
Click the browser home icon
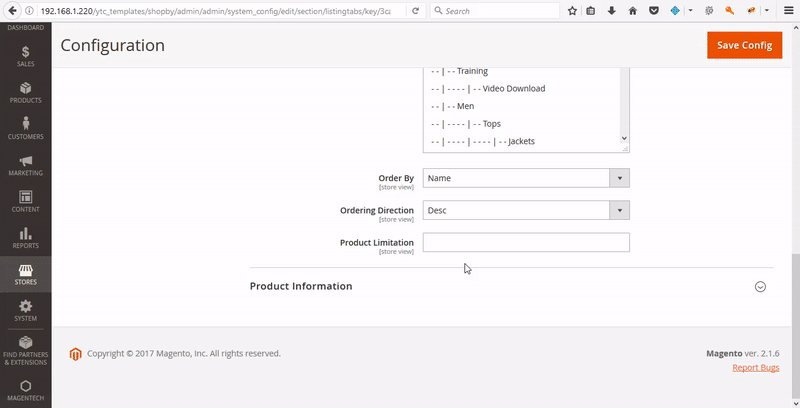click(x=632, y=11)
